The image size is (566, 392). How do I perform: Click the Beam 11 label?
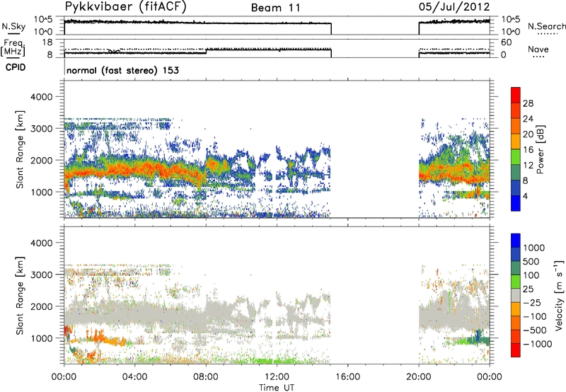(x=275, y=8)
